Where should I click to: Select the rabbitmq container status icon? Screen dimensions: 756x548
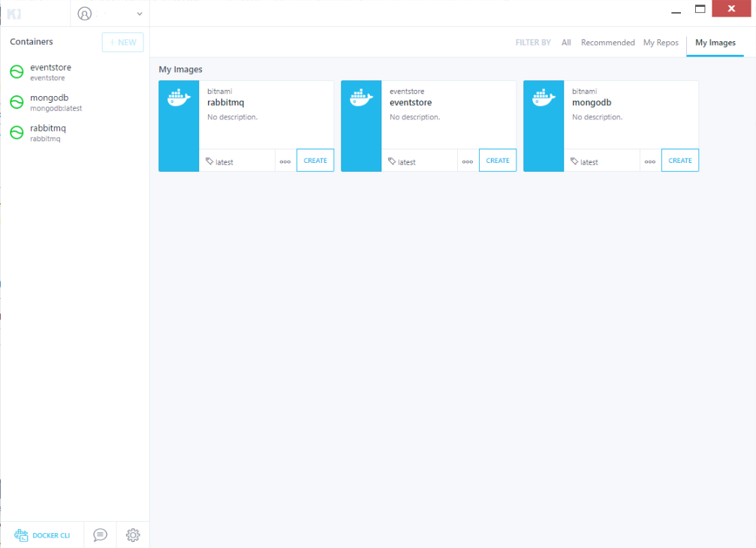click(17, 133)
